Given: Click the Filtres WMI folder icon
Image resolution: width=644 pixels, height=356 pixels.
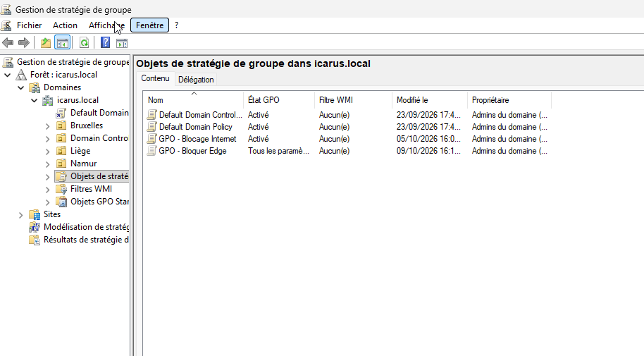Looking at the screenshot, I should point(61,189).
